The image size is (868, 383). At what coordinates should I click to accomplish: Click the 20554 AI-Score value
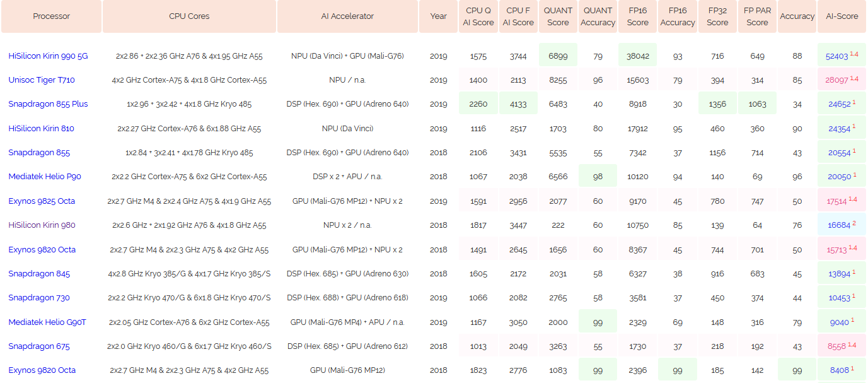click(839, 153)
